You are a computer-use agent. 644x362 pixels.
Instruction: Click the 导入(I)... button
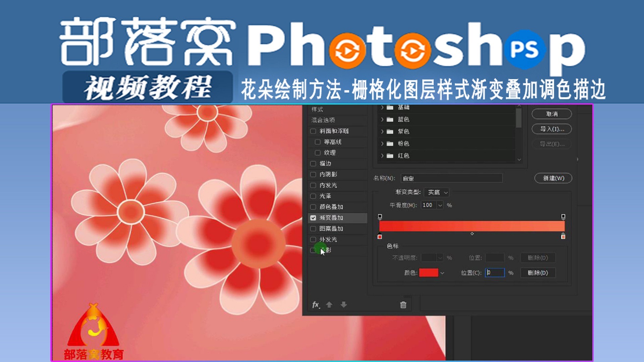coord(552,129)
